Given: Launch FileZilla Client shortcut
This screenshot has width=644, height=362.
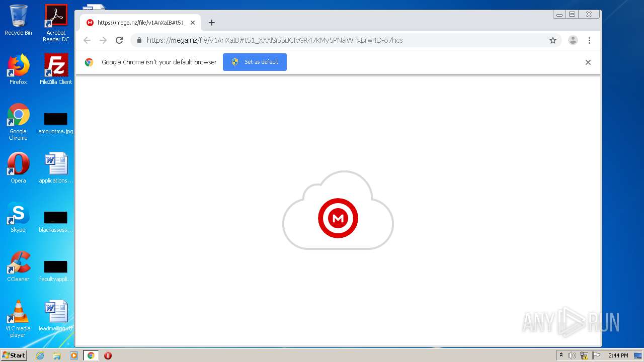Looking at the screenshot, I should click(x=56, y=69).
